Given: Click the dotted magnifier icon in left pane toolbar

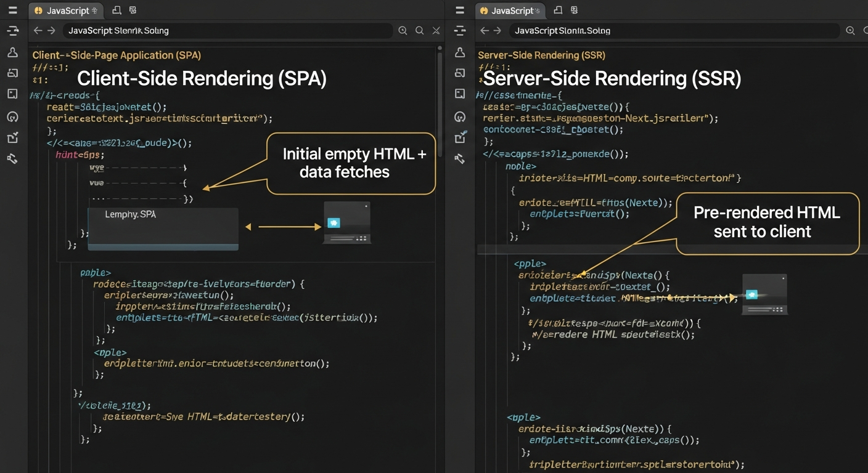Looking at the screenshot, I should pyautogui.click(x=403, y=31).
